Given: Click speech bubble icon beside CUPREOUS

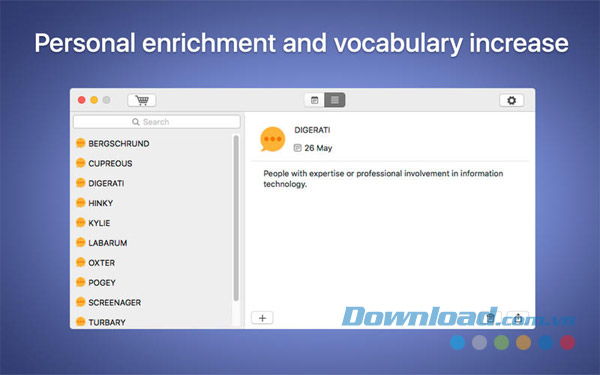Looking at the screenshot, I should 80,163.
